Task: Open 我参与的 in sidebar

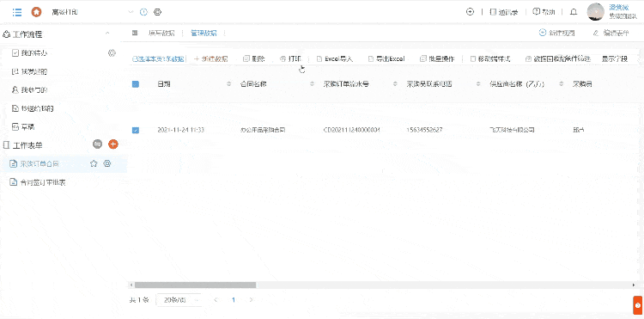Action: [x=29, y=90]
